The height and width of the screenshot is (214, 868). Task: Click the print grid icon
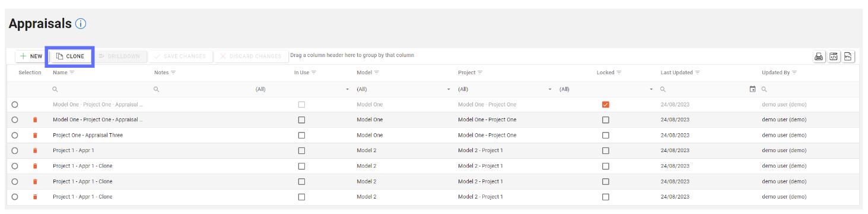[x=819, y=56]
